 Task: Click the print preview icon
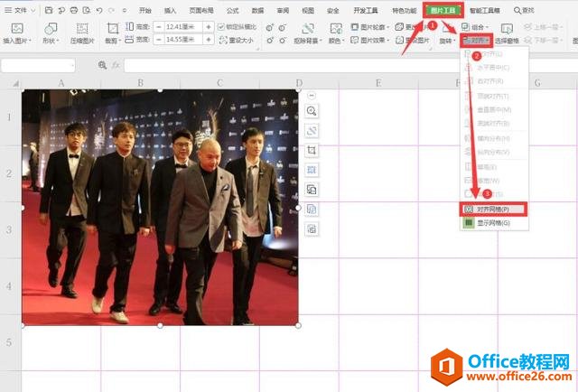point(87,10)
